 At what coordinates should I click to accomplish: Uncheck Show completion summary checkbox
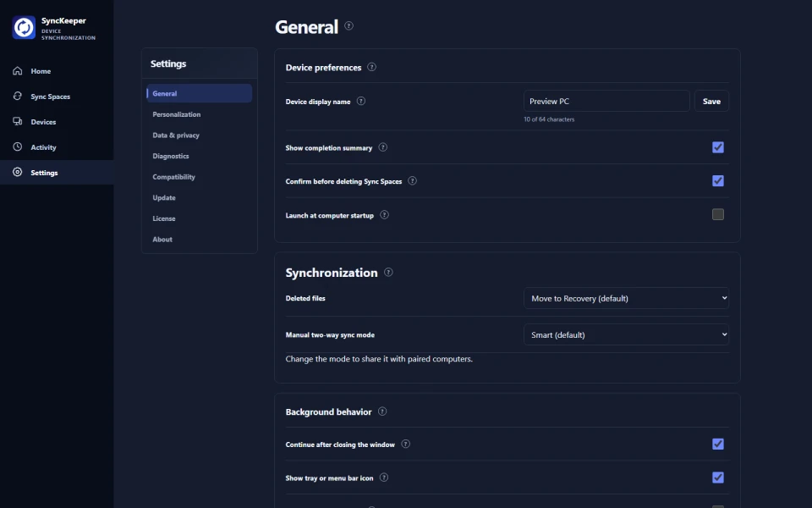click(x=718, y=147)
